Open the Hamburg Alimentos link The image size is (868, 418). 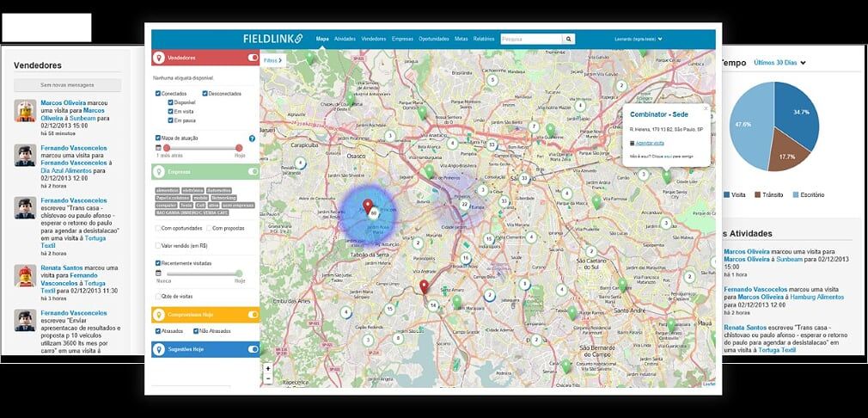click(817, 297)
